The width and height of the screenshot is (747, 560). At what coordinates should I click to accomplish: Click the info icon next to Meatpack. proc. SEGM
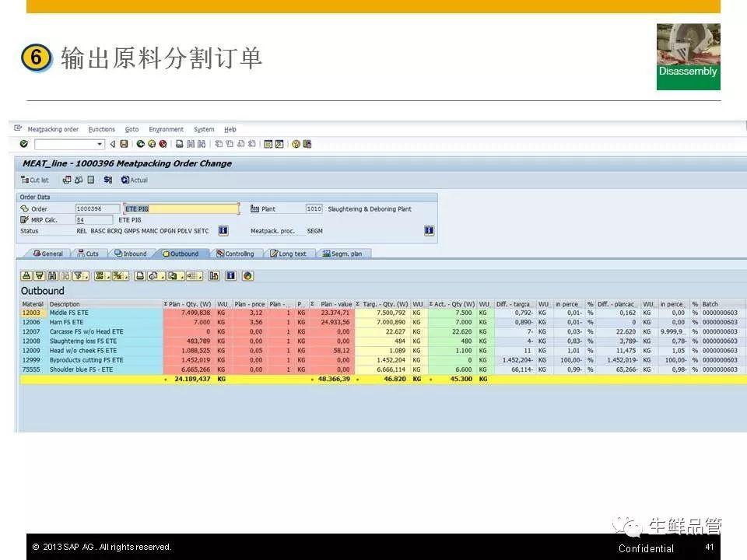(429, 231)
